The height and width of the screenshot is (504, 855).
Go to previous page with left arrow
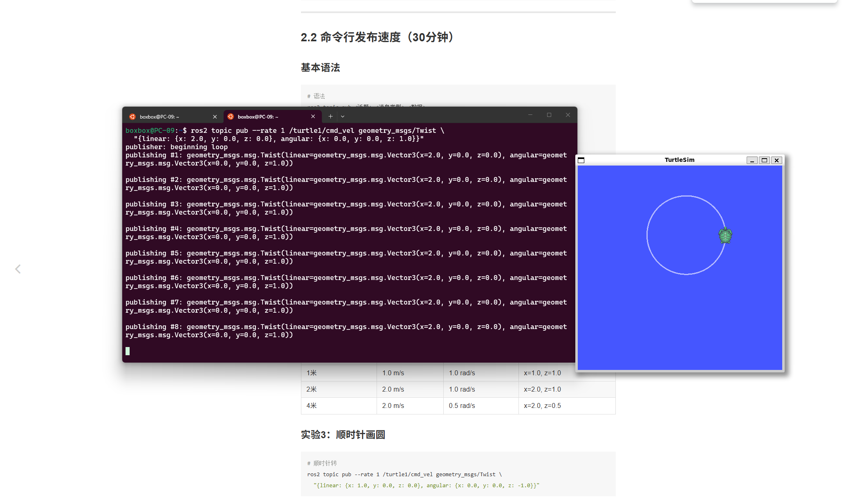[18, 269]
